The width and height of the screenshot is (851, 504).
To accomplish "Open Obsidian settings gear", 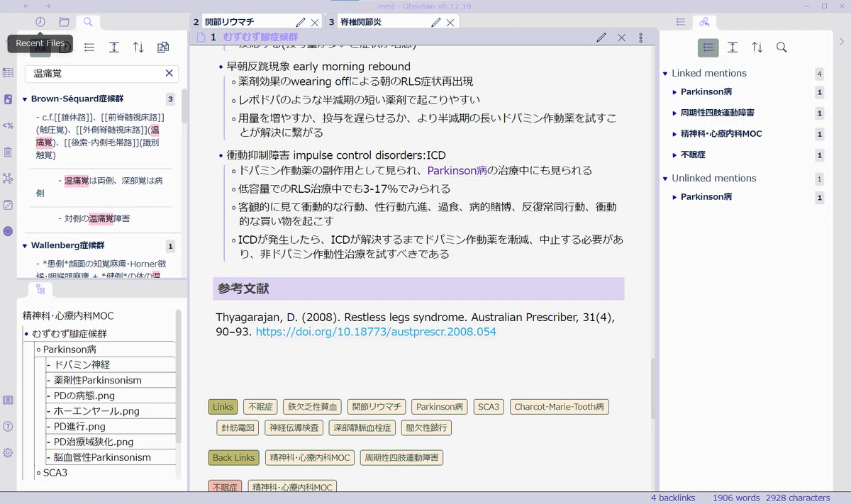I will [8, 453].
